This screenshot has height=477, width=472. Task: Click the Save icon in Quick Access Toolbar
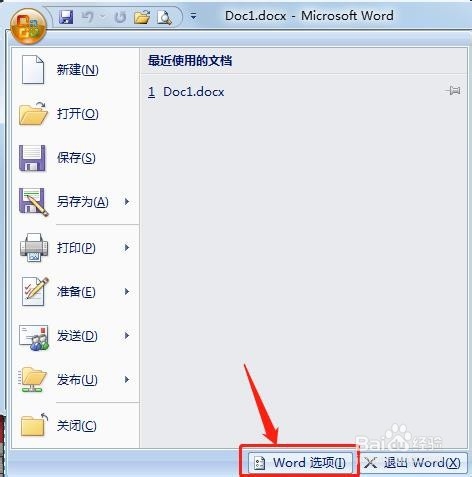click(x=66, y=17)
